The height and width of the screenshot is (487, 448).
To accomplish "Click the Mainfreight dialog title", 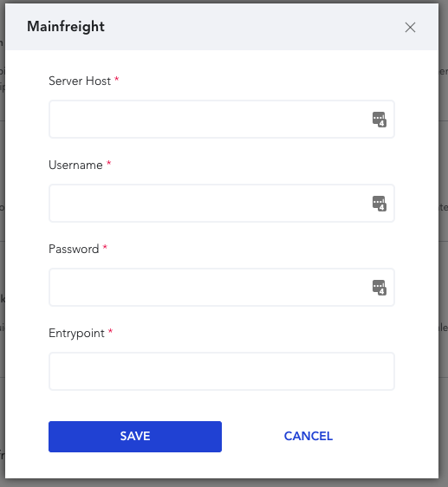I will click(66, 27).
